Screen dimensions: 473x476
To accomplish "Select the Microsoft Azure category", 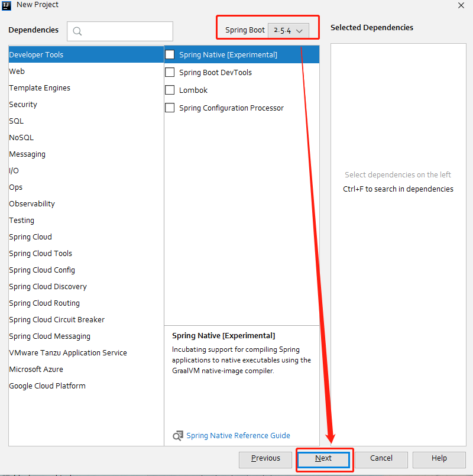I will tap(86, 370).
